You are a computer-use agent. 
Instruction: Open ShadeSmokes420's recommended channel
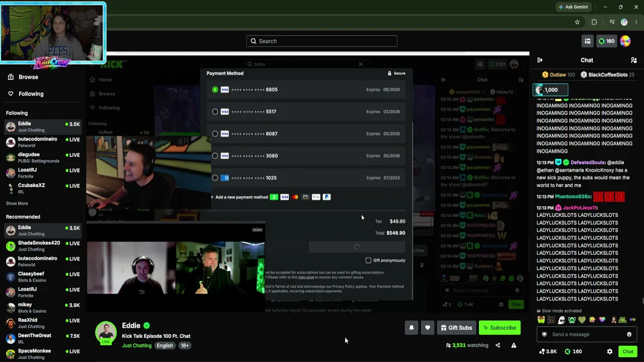pos(42,246)
